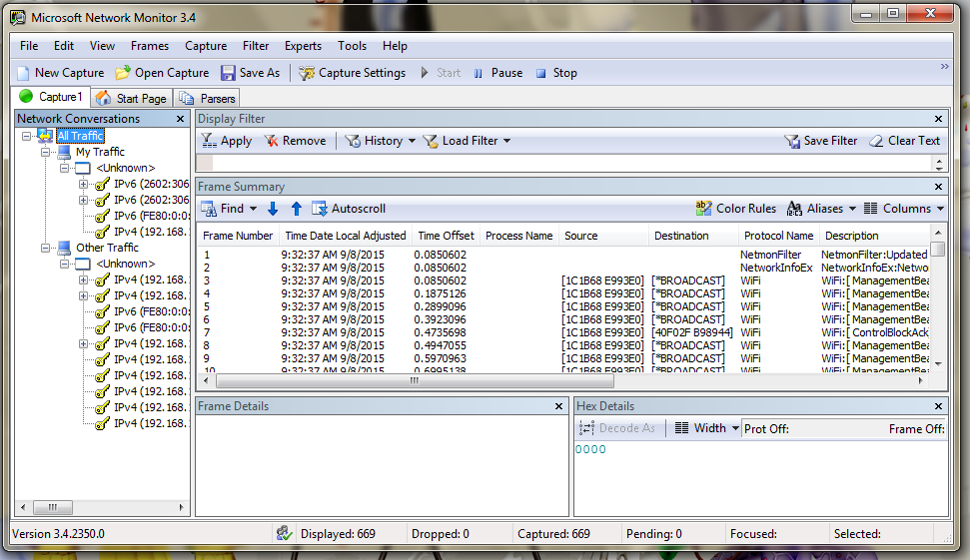
Task: Find next frame with down arrow
Action: click(273, 209)
